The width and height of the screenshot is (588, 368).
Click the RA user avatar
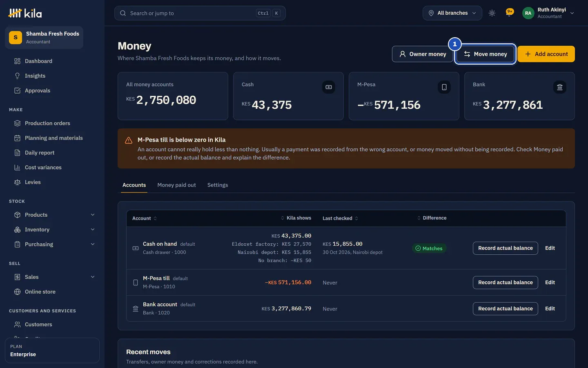click(x=528, y=13)
